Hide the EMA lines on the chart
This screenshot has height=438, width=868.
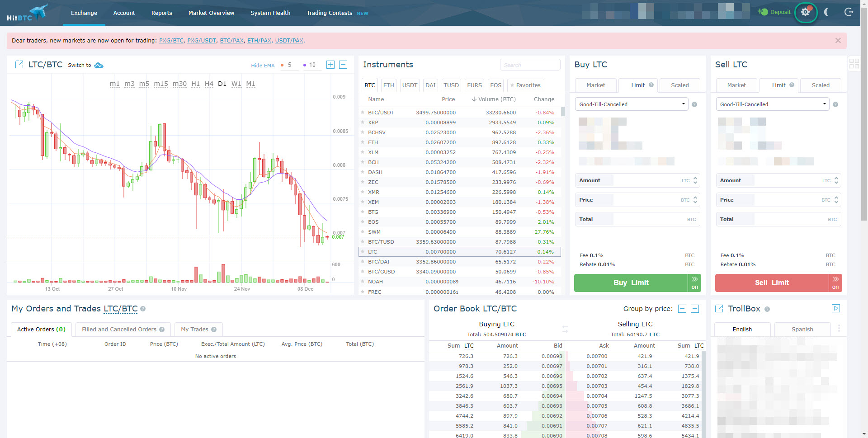[x=262, y=65]
